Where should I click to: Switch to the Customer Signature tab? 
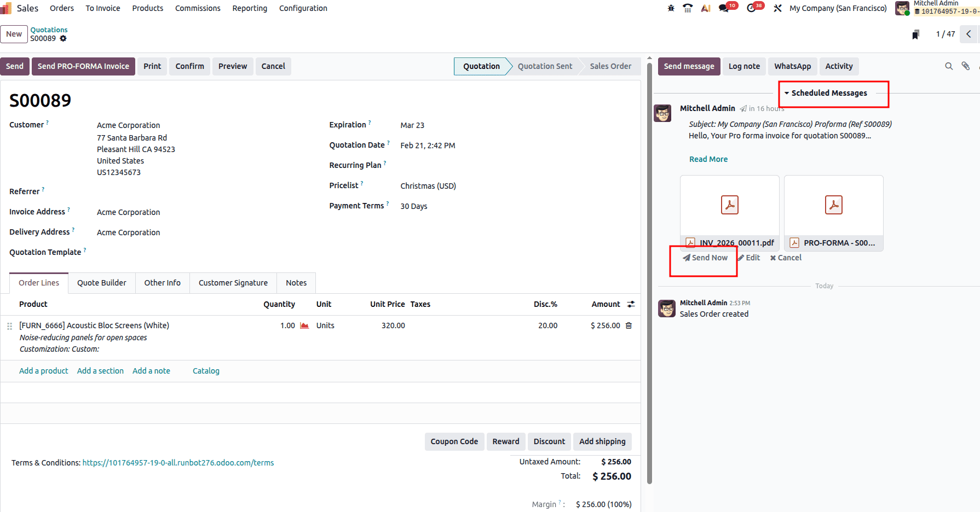click(233, 283)
